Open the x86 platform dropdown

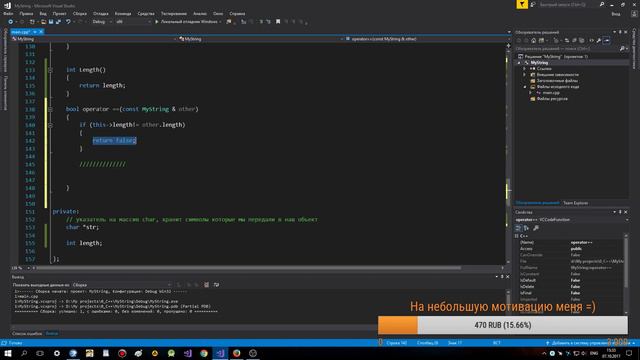coord(133,22)
